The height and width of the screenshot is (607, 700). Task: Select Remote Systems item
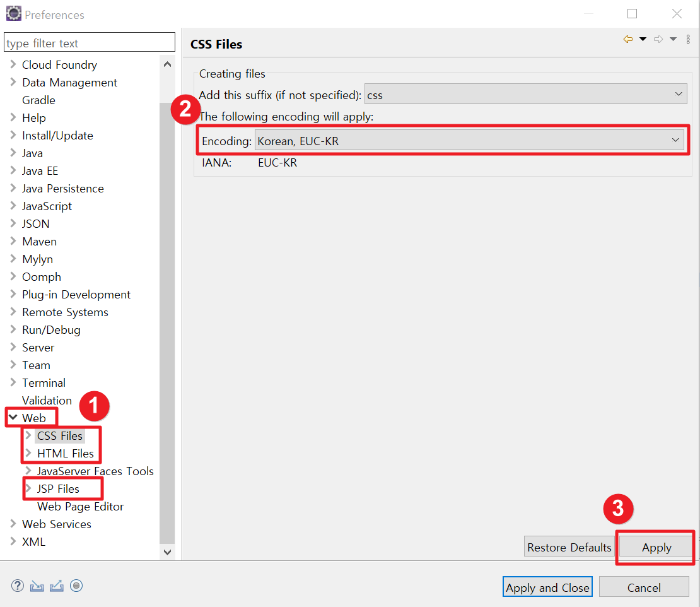click(x=65, y=312)
